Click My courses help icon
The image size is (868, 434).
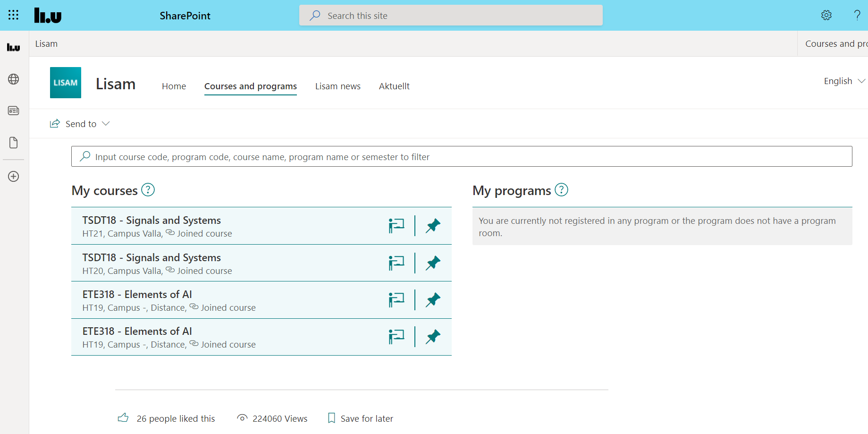148,190
